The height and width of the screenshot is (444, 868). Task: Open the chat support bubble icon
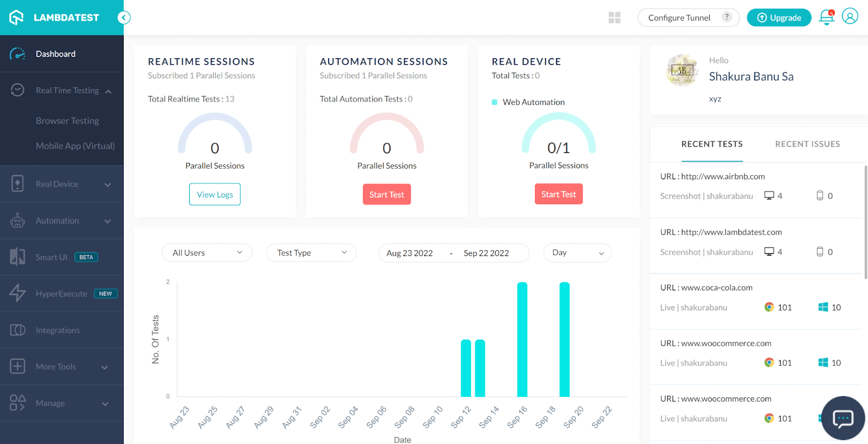coord(843,418)
